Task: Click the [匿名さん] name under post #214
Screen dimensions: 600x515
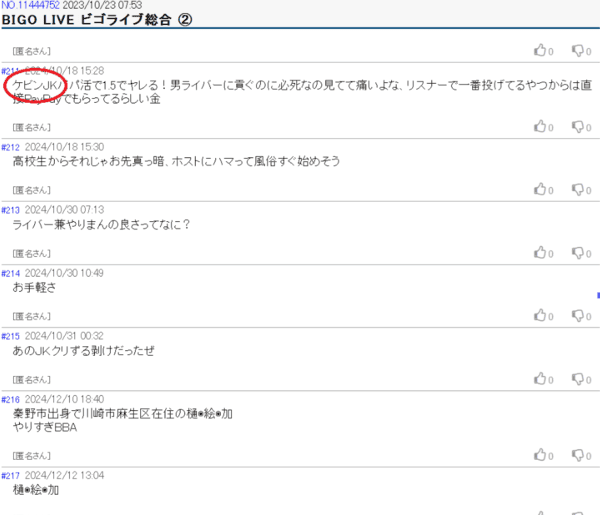Action: [x=31, y=316]
